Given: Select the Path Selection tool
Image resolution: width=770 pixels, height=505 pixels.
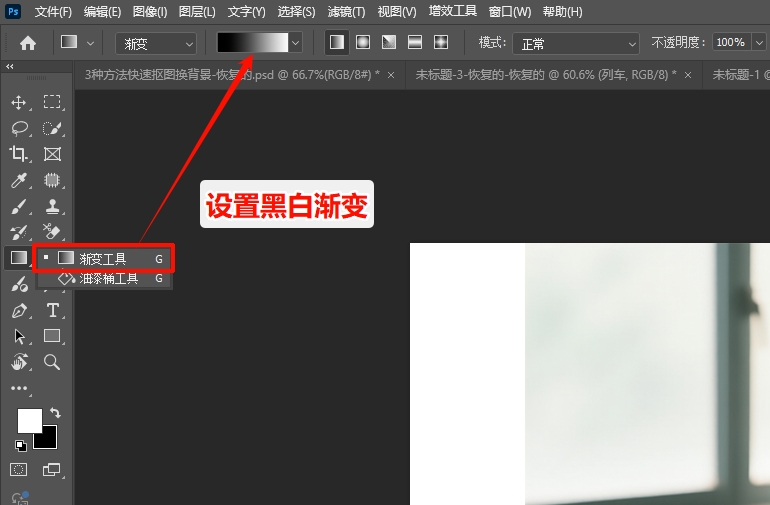Looking at the screenshot, I should [19, 337].
